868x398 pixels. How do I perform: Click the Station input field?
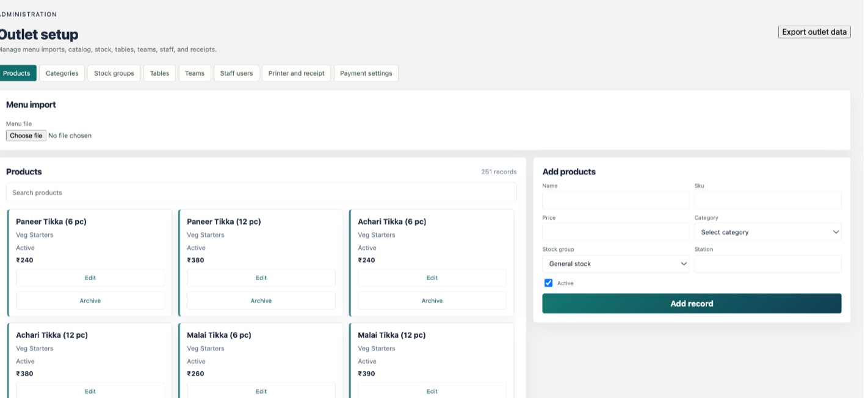pos(768,264)
